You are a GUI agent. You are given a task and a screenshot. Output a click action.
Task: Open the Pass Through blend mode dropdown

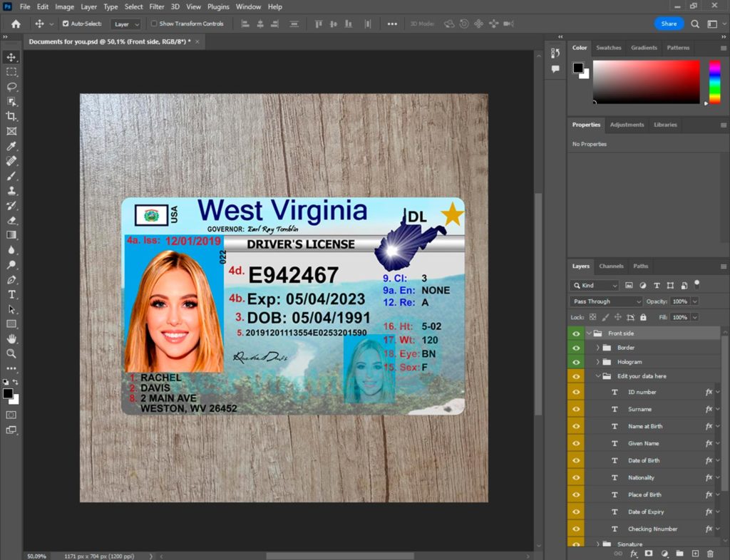click(x=605, y=301)
